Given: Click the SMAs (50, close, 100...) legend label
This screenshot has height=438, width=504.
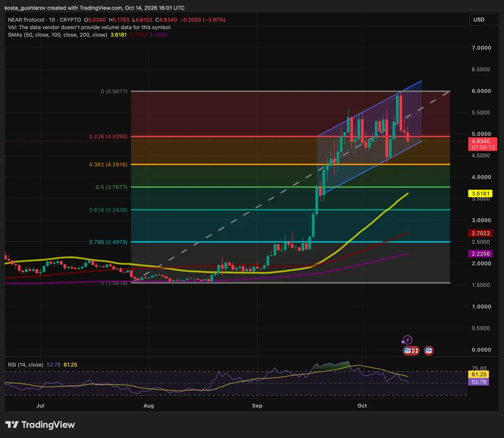Looking at the screenshot, I should [x=57, y=35].
